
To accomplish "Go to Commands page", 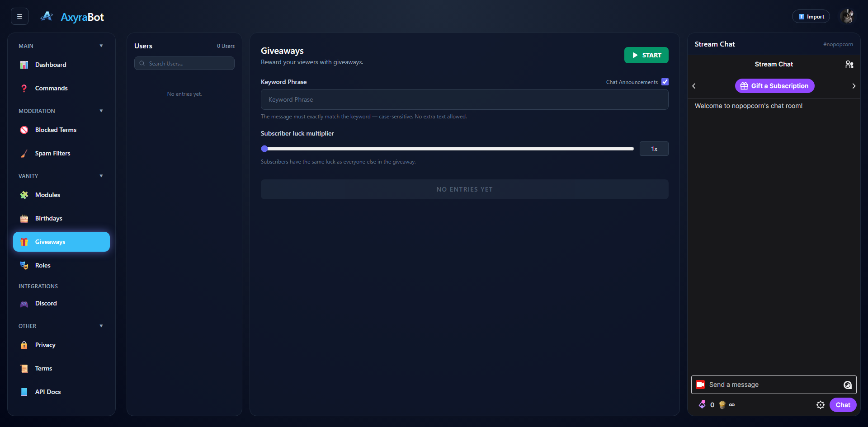I will [x=61, y=89].
